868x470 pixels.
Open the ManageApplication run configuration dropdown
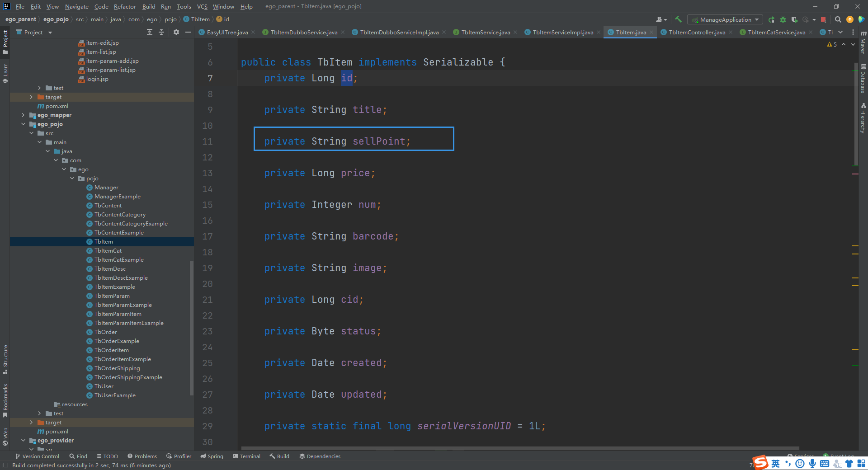pyautogui.click(x=725, y=19)
